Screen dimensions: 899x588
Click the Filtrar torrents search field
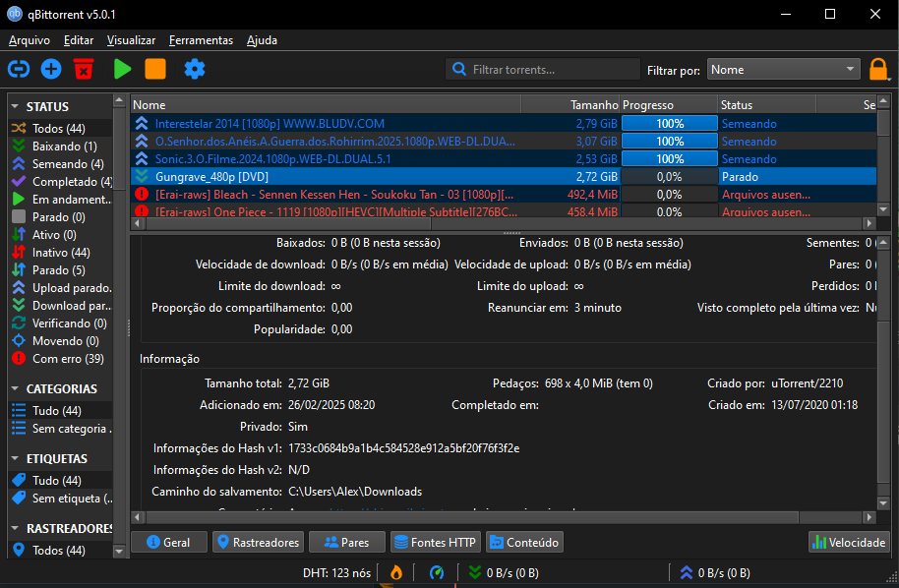pos(551,70)
